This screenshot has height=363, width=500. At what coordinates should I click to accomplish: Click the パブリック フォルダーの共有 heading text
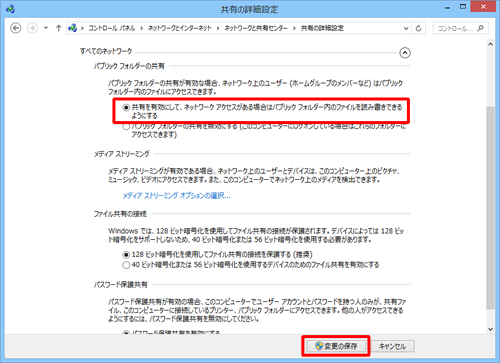129,66
